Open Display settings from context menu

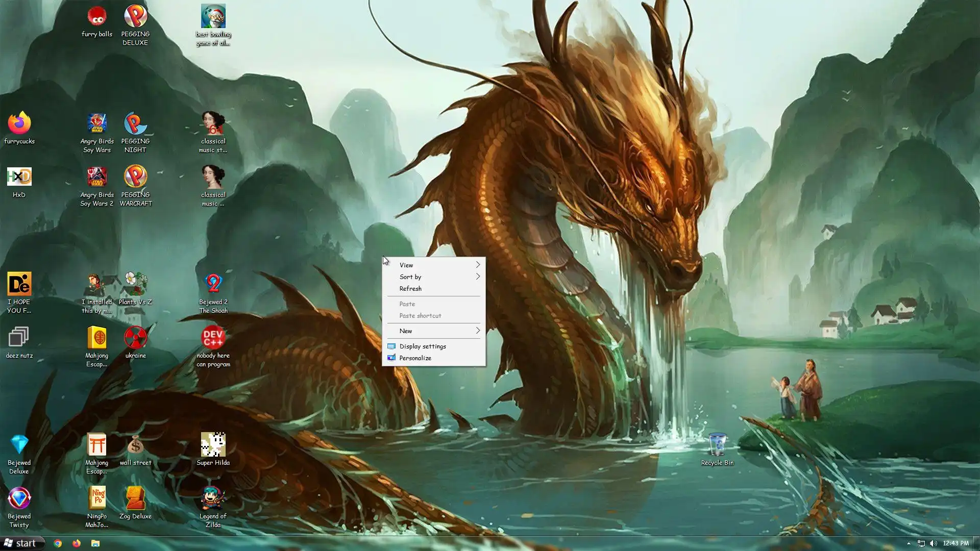(x=423, y=346)
